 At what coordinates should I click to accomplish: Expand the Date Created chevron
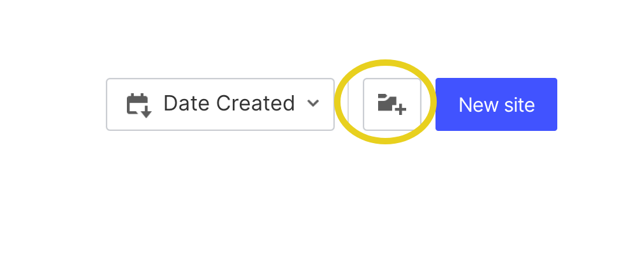point(313,103)
